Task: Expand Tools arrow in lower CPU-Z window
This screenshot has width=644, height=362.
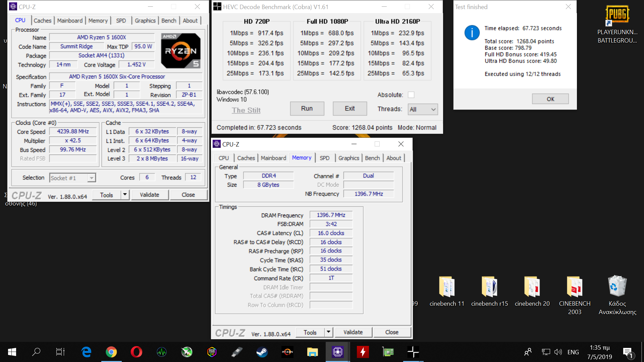Action: [329, 332]
